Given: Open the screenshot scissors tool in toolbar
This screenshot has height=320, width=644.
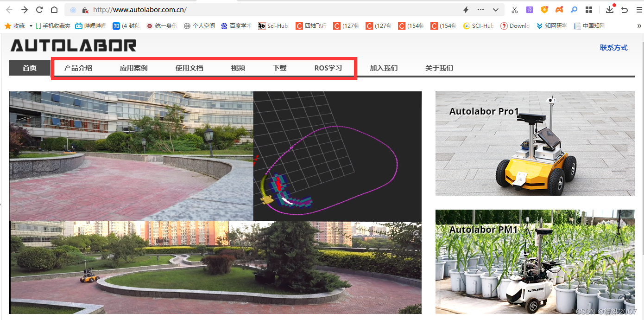Looking at the screenshot, I should 515,9.
